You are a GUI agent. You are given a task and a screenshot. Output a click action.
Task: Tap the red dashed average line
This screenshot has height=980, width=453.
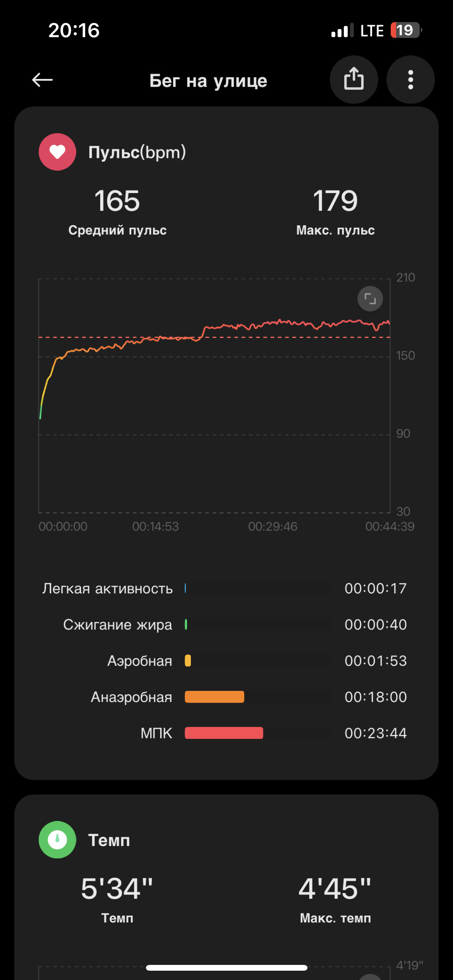coord(214,338)
